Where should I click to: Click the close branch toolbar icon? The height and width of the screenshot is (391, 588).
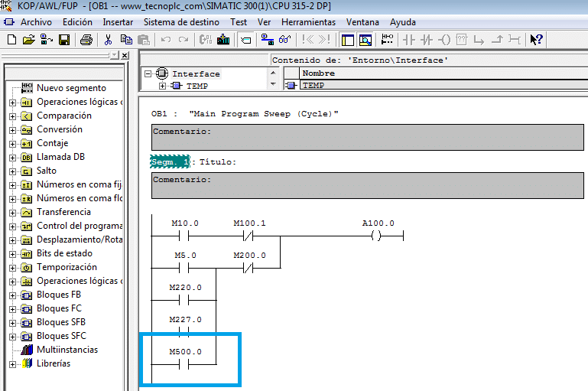[497, 39]
